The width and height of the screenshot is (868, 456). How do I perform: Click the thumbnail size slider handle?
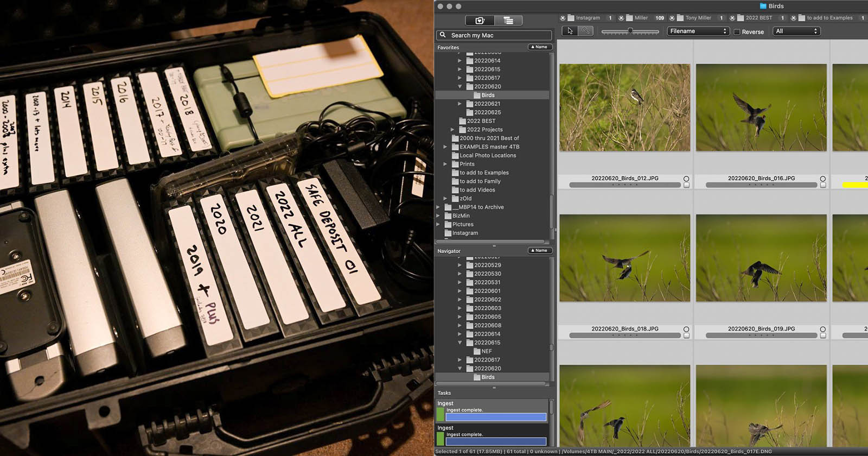coord(630,31)
